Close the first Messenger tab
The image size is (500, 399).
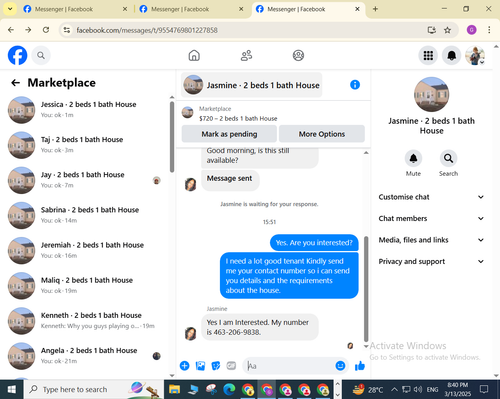125,9
